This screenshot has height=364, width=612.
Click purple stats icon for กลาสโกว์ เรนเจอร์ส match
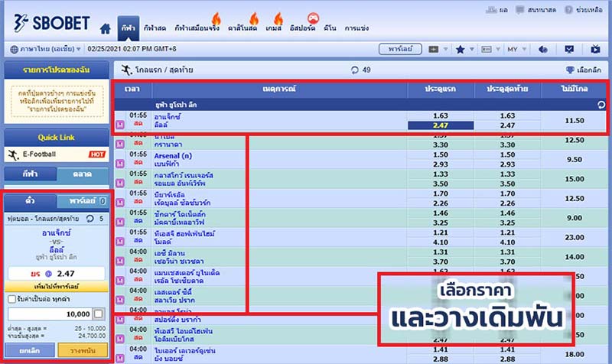[x=120, y=183]
